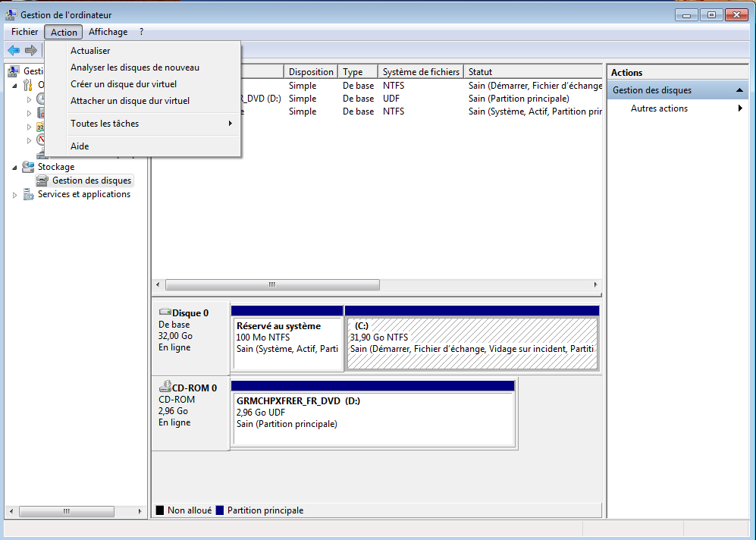Click Analyser les disques de nouveau
756x540 pixels.
[135, 67]
